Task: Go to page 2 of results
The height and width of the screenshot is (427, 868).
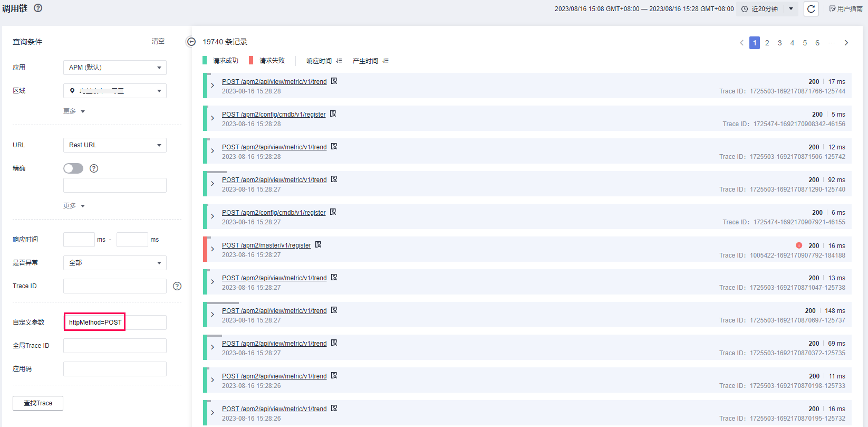Action: 767,43
